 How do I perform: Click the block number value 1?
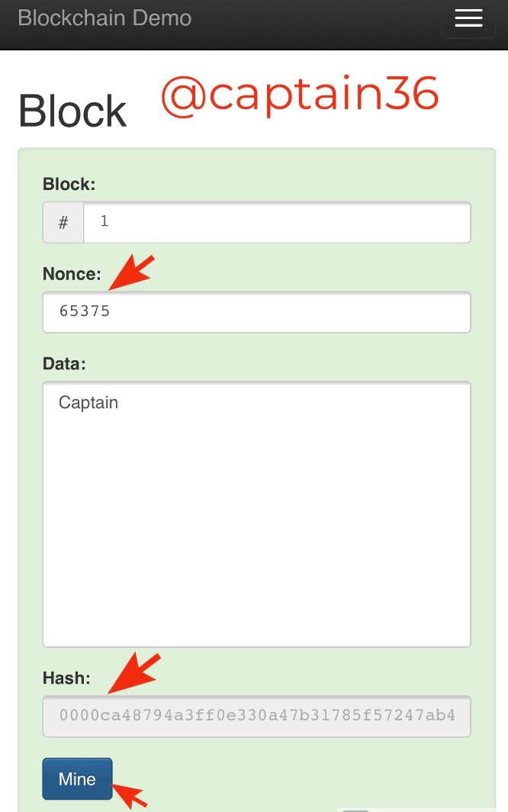click(104, 222)
